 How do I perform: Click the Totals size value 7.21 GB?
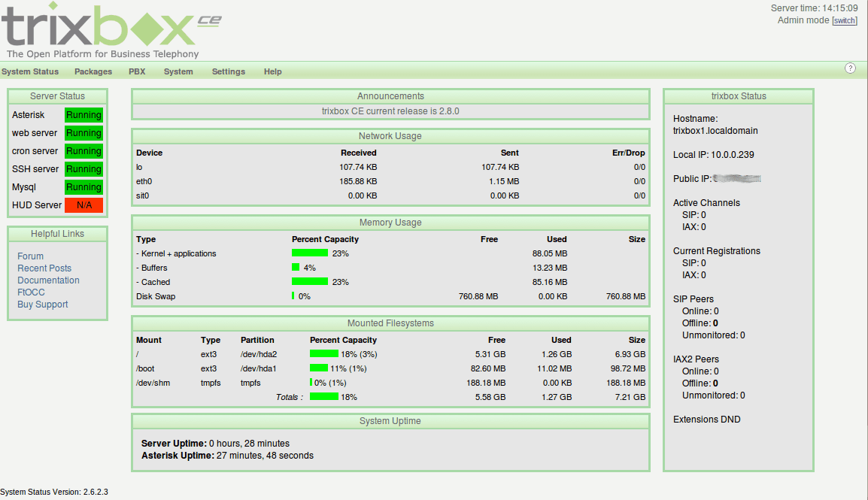tap(630, 397)
